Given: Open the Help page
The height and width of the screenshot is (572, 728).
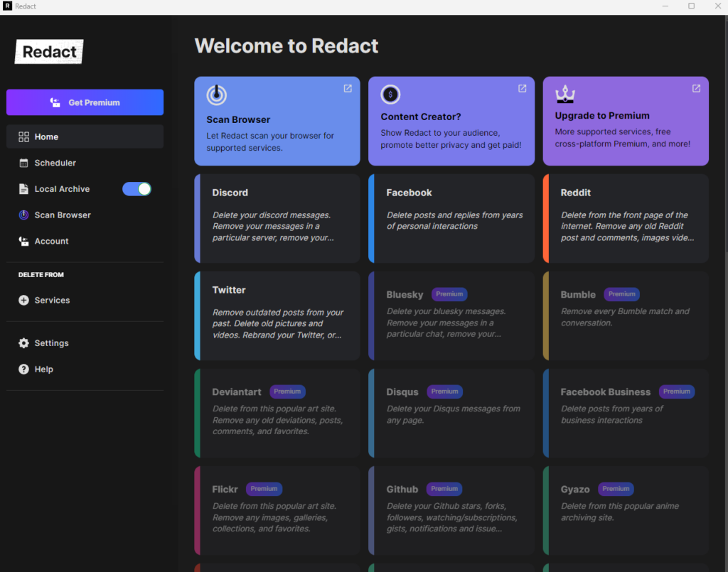Looking at the screenshot, I should [x=85, y=369].
